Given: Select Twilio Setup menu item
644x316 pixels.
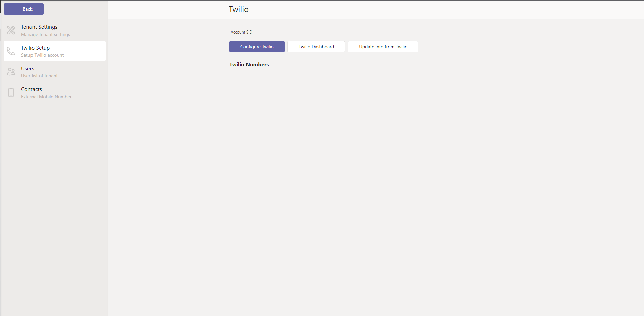Looking at the screenshot, I should coord(55,51).
